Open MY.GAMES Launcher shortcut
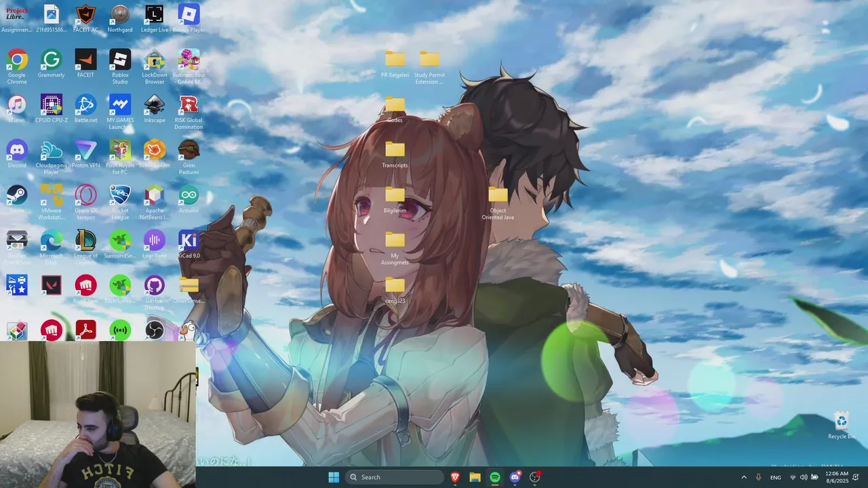The width and height of the screenshot is (868, 488). (120, 113)
